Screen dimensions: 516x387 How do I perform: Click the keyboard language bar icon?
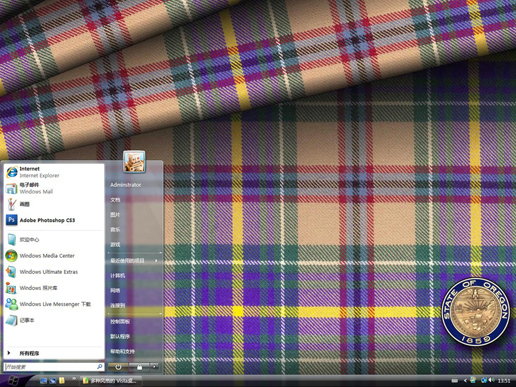coord(454,380)
